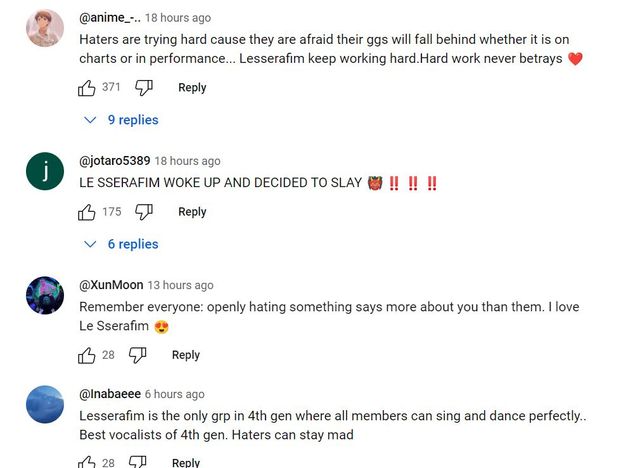The height and width of the screenshot is (468, 640).
Task: Reply to XunMoon's comment
Action: [186, 355]
